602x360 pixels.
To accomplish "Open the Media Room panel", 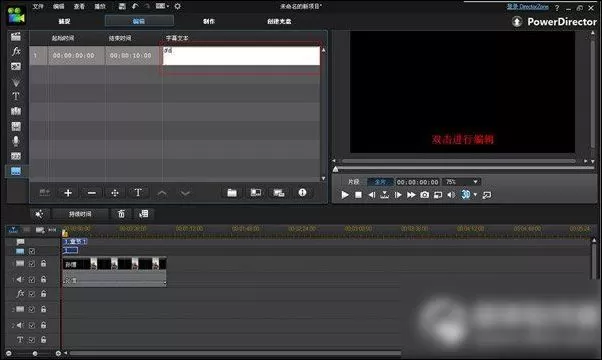I will (16, 37).
